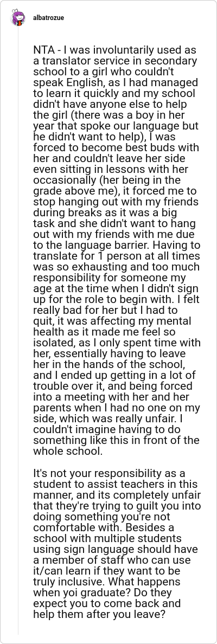
Task: Click the line "to the language barrier. Having to"
Action: point(117,245)
